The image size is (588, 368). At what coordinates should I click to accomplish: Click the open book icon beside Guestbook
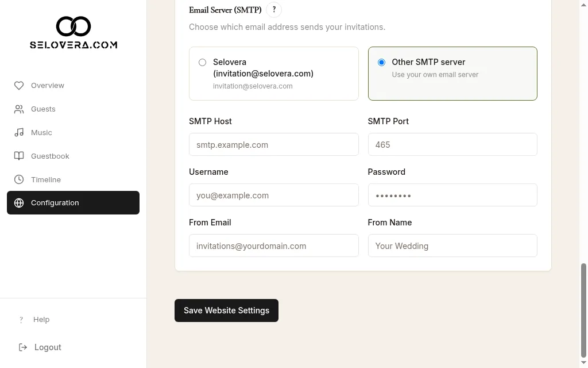pos(19,156)
